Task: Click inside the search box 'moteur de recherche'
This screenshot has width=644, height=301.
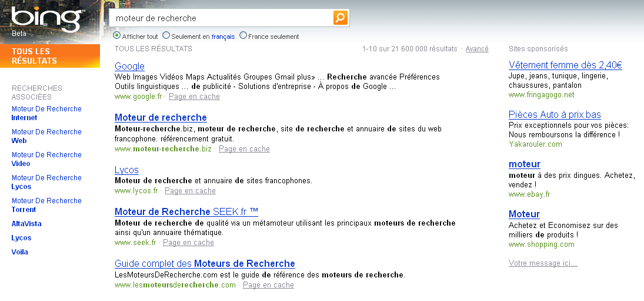Action: [221, 18]
